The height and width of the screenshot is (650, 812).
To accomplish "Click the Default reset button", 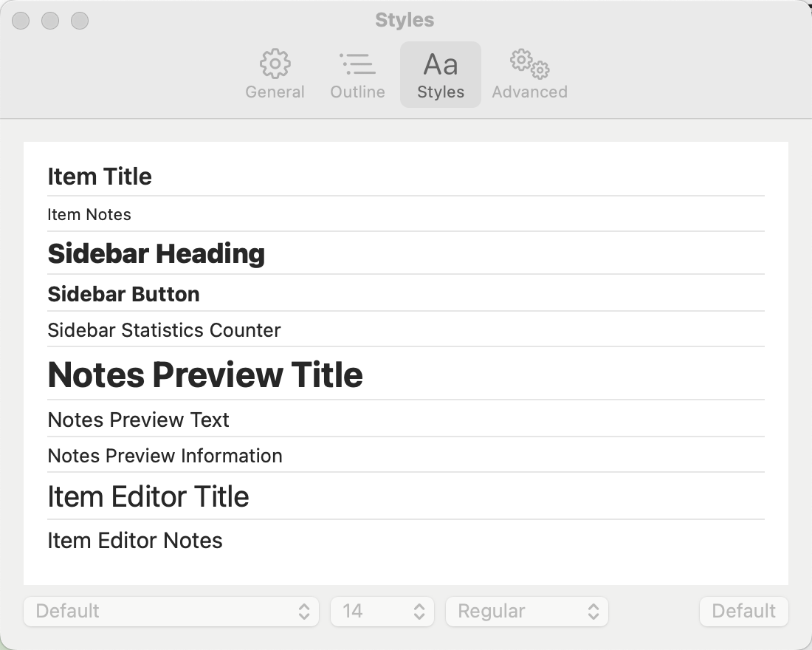I will click(x=743, y=611).
